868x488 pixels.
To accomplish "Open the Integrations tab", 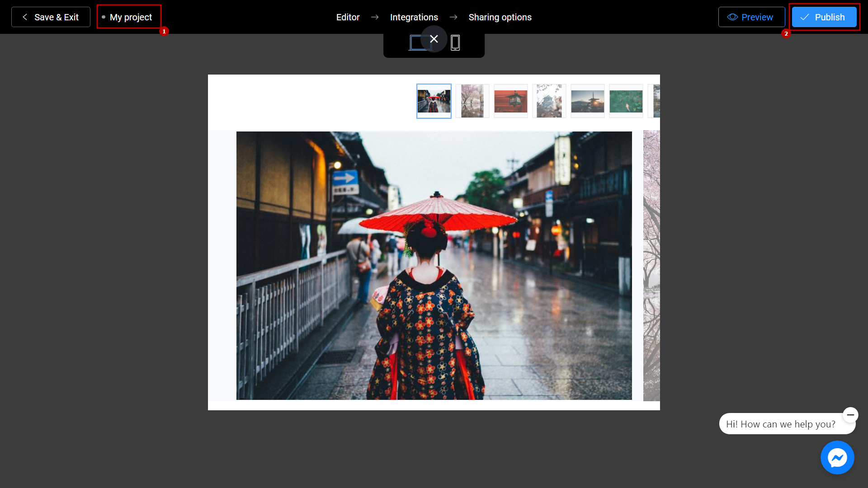I will tap(414, 17).
